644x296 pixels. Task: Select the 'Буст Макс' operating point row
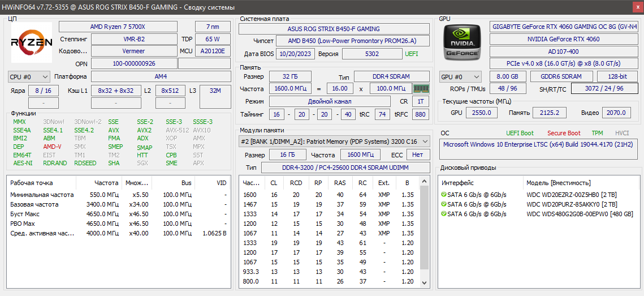coord(119,214)
